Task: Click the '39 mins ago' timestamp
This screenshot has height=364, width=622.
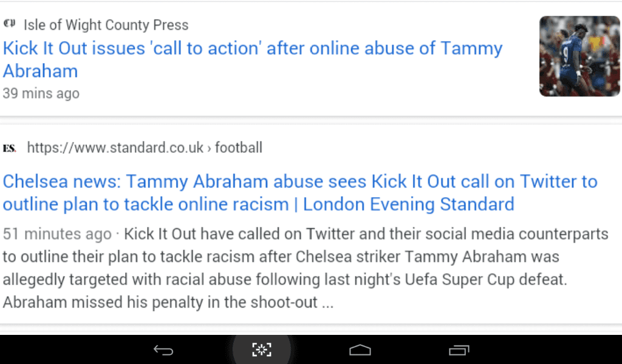Action: 41,93
